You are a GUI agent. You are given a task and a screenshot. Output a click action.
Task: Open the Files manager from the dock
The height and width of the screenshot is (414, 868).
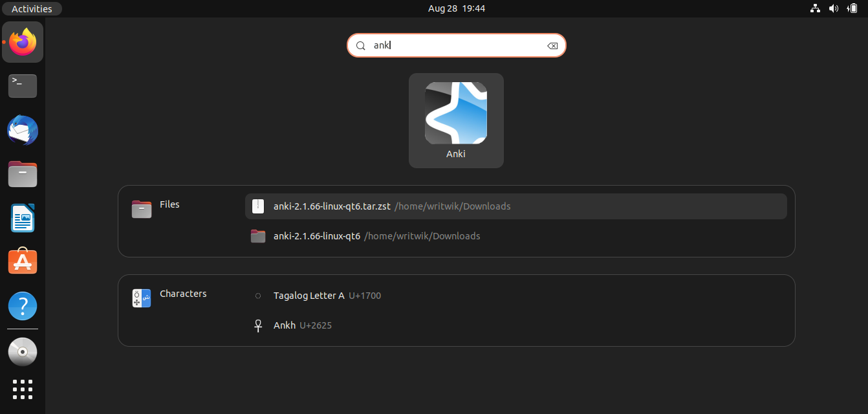tap(23, 174)
